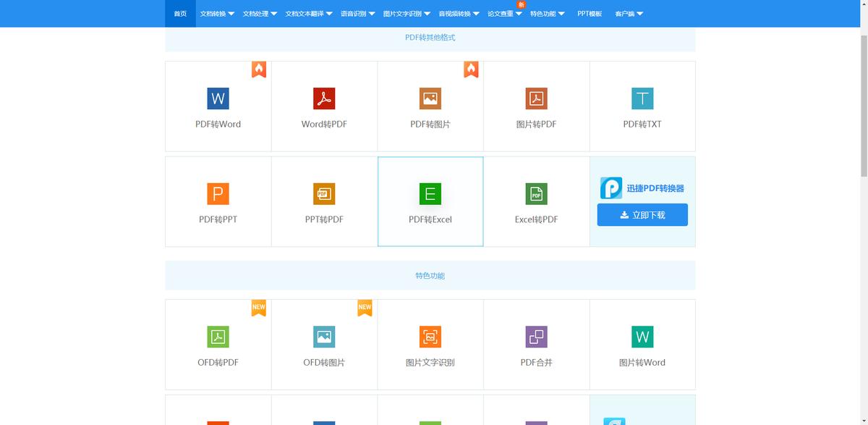Open the PDF转Word blue W icon
This screenshot has width=868, height=425.
click(x=218, y=98)
